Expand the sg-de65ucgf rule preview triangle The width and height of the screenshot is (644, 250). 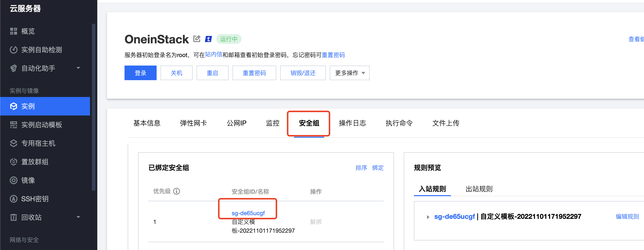click(x=428, y=217)
